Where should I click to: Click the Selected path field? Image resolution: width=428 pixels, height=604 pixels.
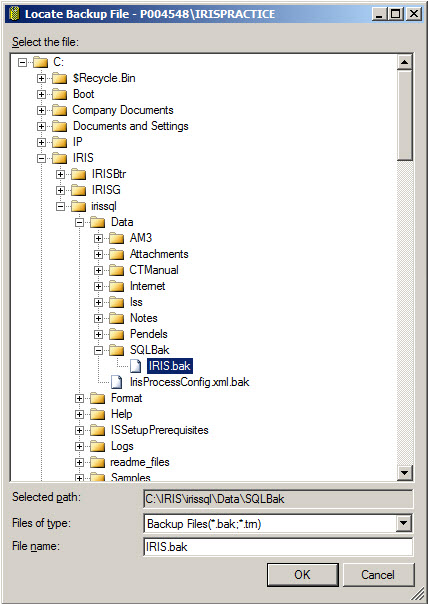point(278,499)
